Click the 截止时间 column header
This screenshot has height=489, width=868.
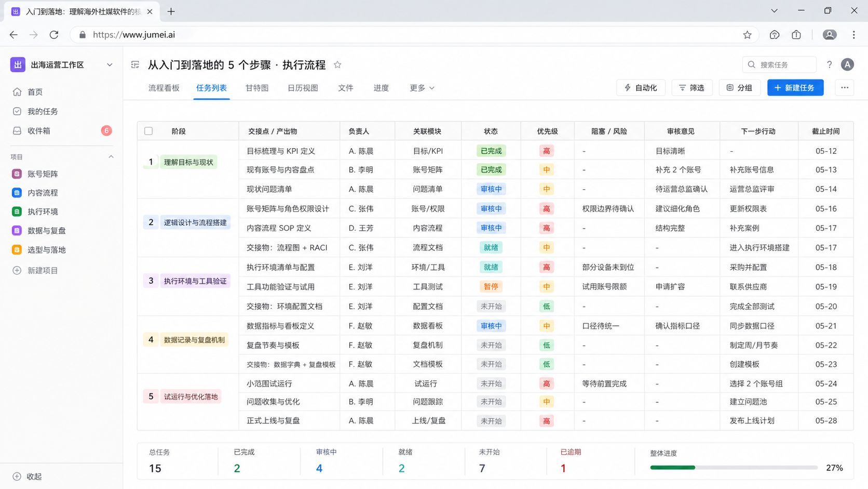(x=825, y=131)
